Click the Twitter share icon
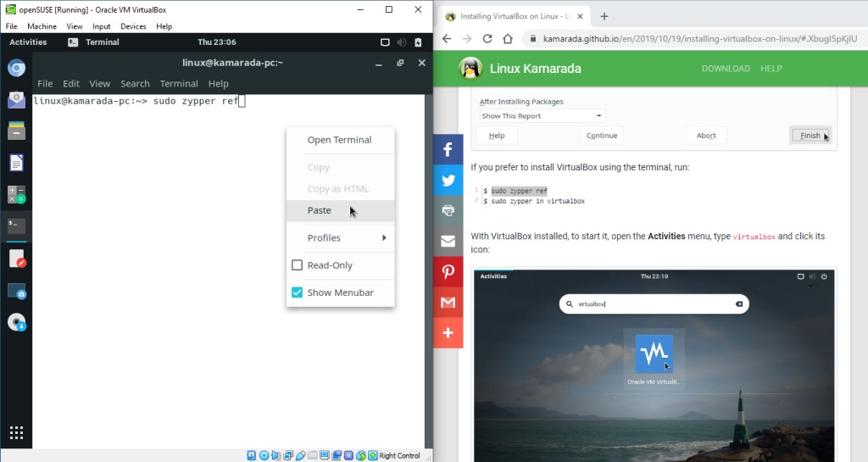Screen dimensions: 868x462 [x=448, y=180]
